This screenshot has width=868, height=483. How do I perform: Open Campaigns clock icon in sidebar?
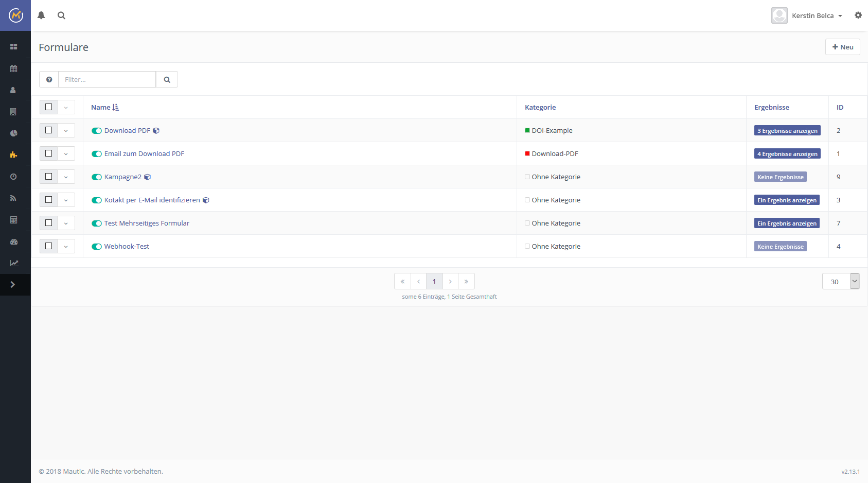click(x=13, y=177)
